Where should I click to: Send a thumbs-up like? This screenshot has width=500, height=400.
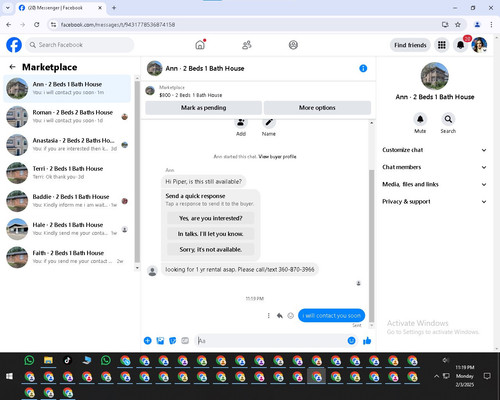click(367, 340)
